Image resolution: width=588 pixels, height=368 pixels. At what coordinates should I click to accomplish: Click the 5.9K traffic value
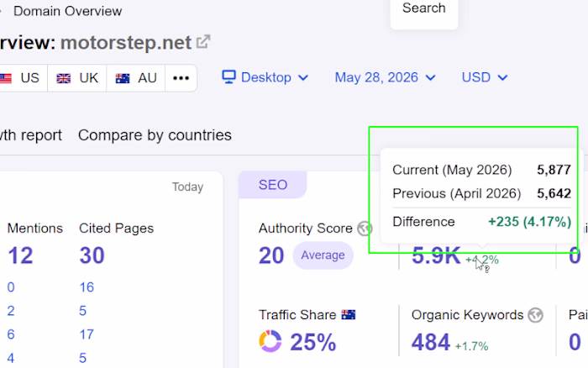click(x=436, y=256)
